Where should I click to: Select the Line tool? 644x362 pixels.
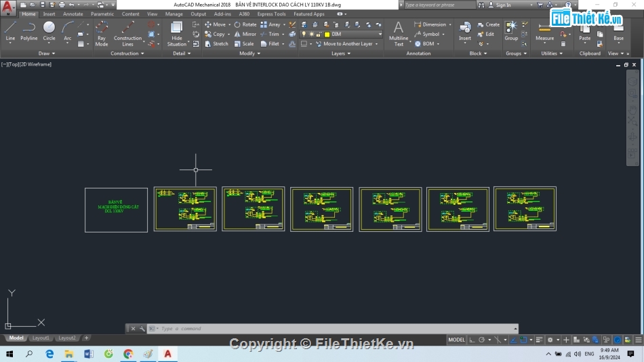click(x=10, y=31)
